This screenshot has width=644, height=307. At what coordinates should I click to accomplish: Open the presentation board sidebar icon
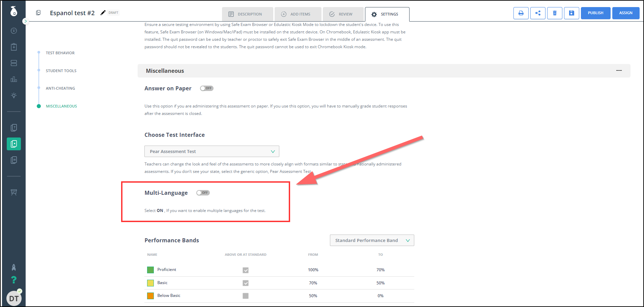click(14, 192)
